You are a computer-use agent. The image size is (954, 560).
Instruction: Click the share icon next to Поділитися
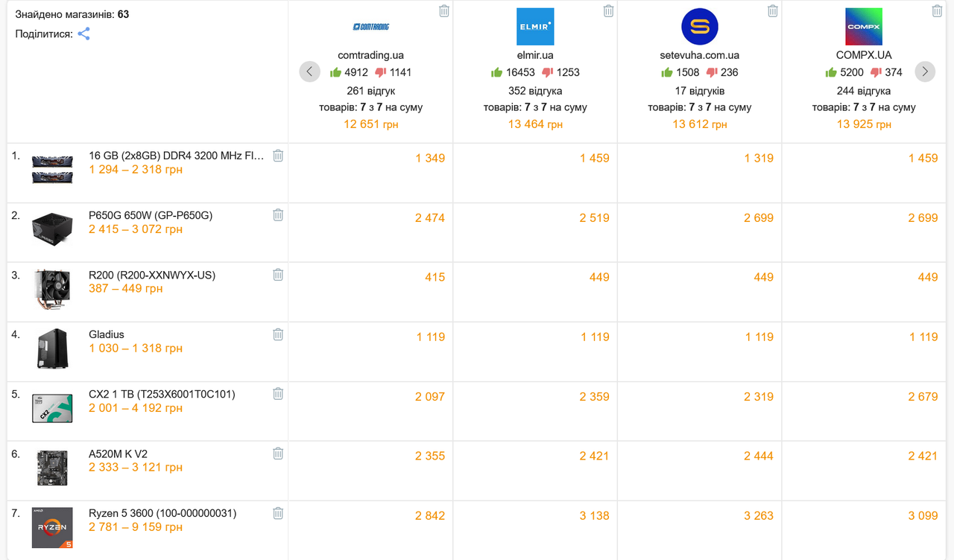(84, 34)
